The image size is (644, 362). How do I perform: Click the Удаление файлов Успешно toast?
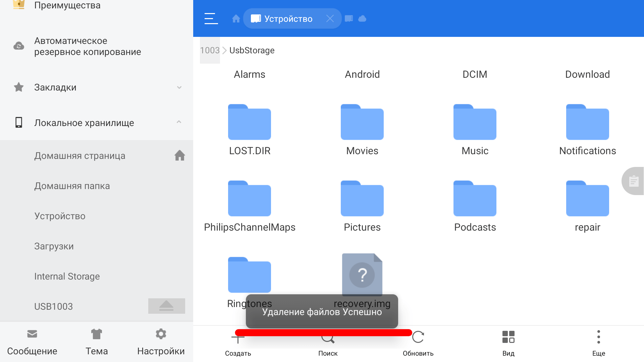point(322,312)
